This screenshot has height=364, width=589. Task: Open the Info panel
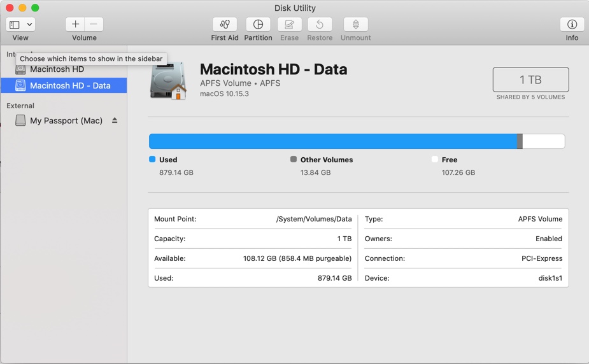click(x=572, y=24)
